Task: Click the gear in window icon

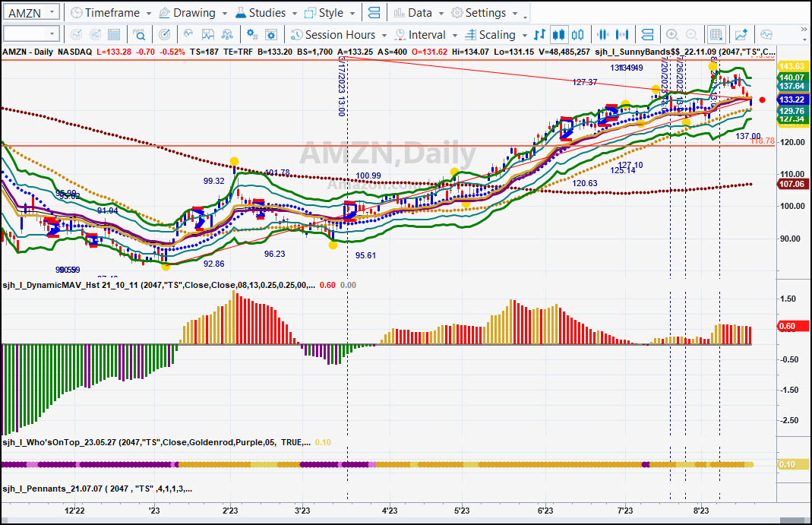Action: pyautogui.click(x=271, y=35)
